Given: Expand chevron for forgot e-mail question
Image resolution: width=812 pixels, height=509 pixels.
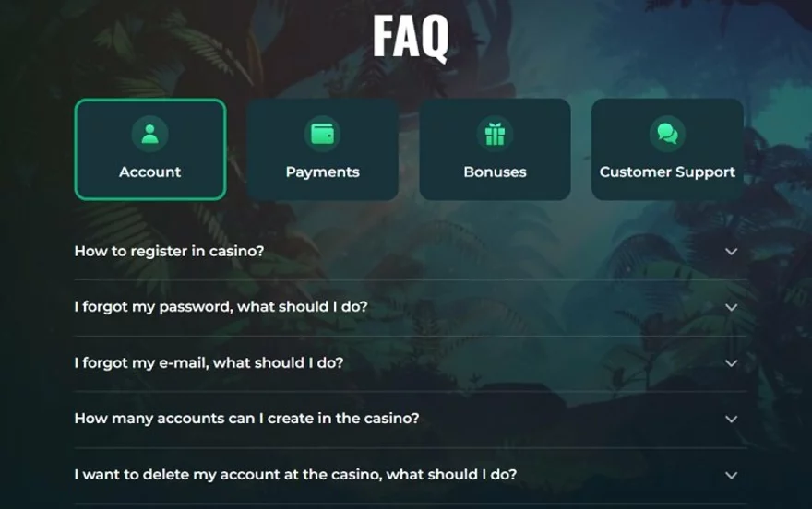Looking at the screenshot, I should click(x=731, y=363).
